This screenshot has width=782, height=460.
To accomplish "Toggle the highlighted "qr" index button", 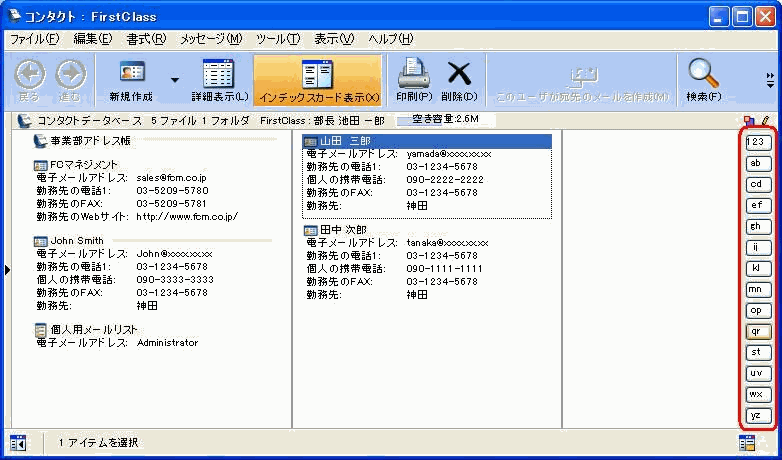I will coord(759,330).
